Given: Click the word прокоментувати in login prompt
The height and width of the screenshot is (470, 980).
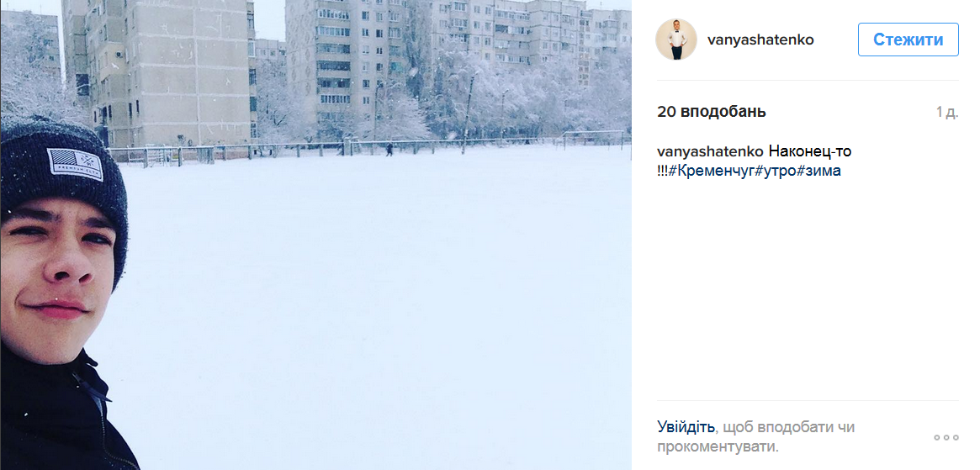Looking at the screenshot, I should pyautogui.click(x=717, y=446).
